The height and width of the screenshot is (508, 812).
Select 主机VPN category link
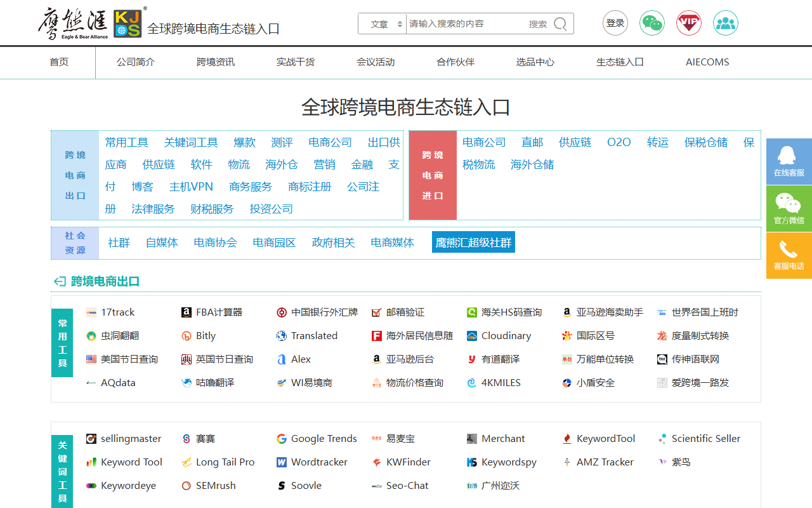[x=191, y=187]
